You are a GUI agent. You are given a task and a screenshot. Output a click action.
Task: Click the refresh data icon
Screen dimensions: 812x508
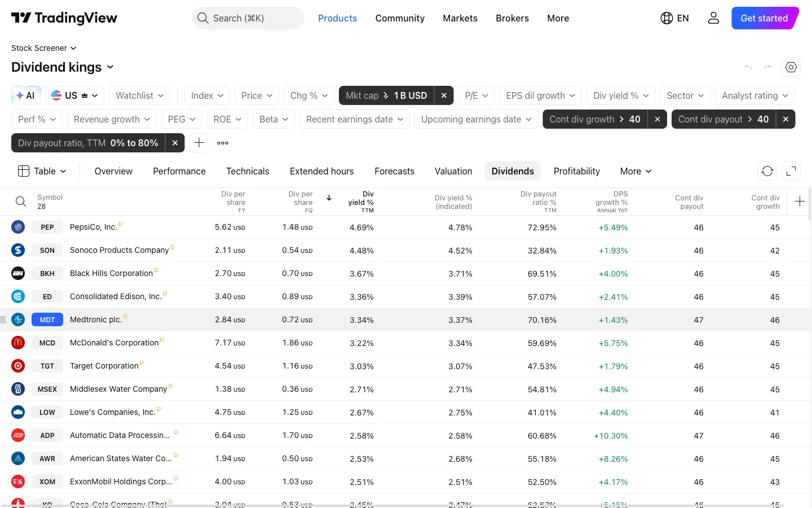coord(767,171)
